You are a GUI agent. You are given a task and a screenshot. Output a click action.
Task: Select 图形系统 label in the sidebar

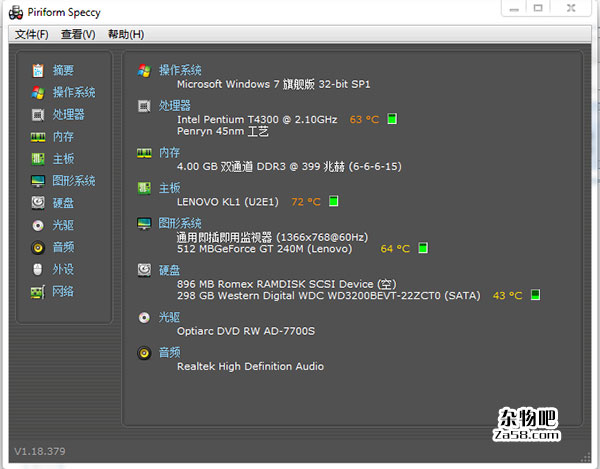click(74, 181)
